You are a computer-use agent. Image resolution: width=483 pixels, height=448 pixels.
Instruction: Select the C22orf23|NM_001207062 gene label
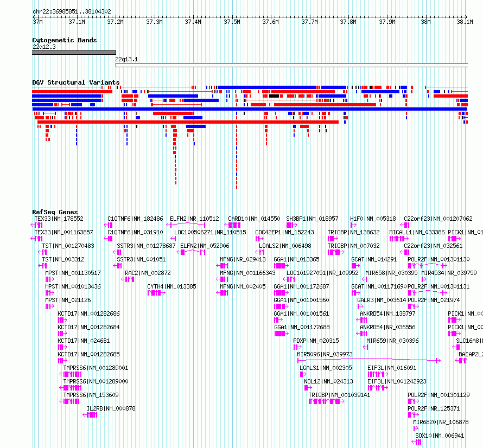(x=438, y=219)
